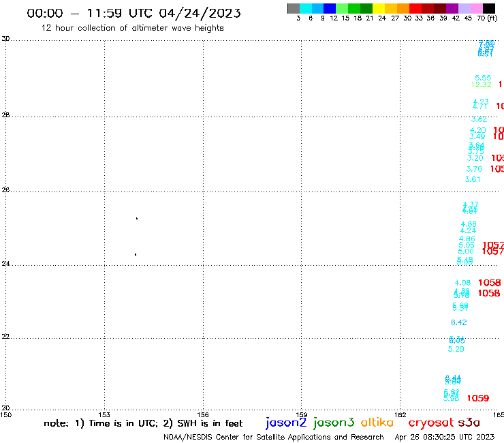Click the timestamp 'Apr 26 08:30:25 UTC 2023'
The image size is (504, 443).
pos(445,437)
